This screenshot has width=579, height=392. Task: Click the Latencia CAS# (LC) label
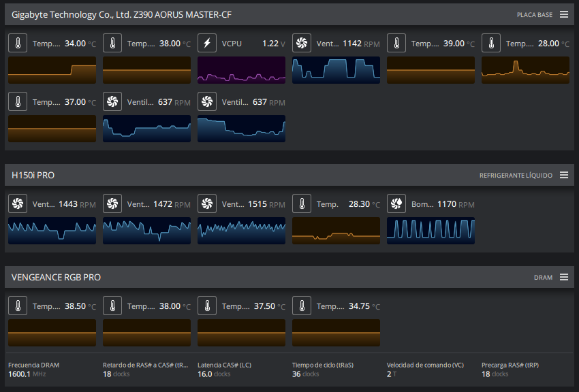[x=224, y=365]
